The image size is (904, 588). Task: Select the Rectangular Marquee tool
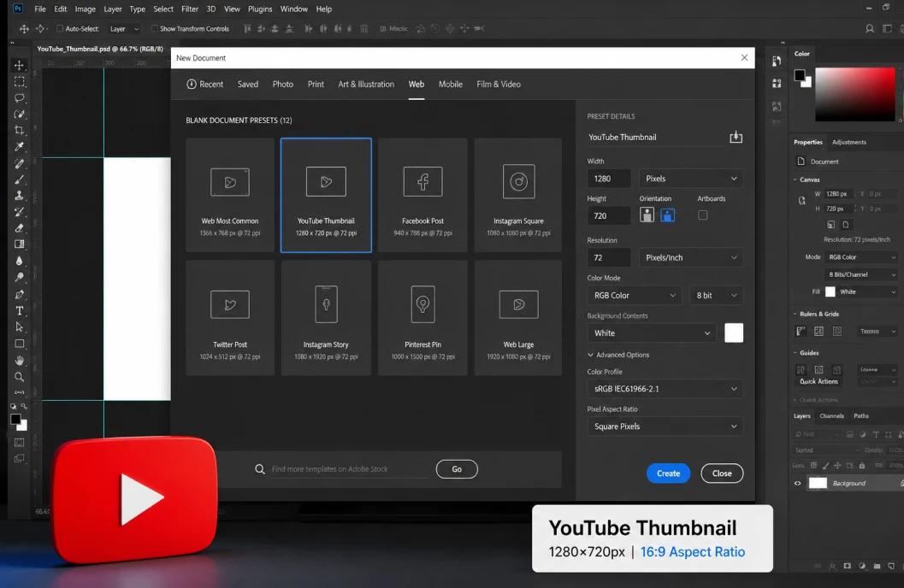[19, 82]
